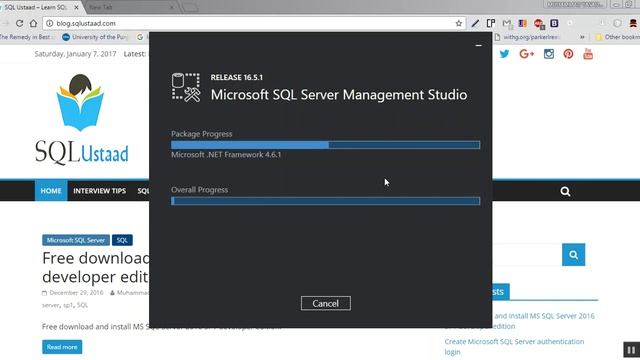Click the Package Progress bar
The image size is (640, 360).
click(325, 145)
